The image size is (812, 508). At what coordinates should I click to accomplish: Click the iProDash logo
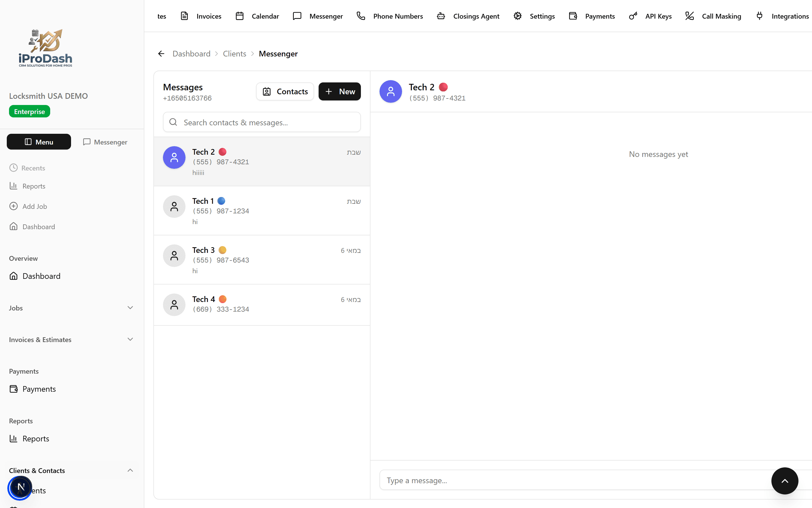click(x=45, y=48)
